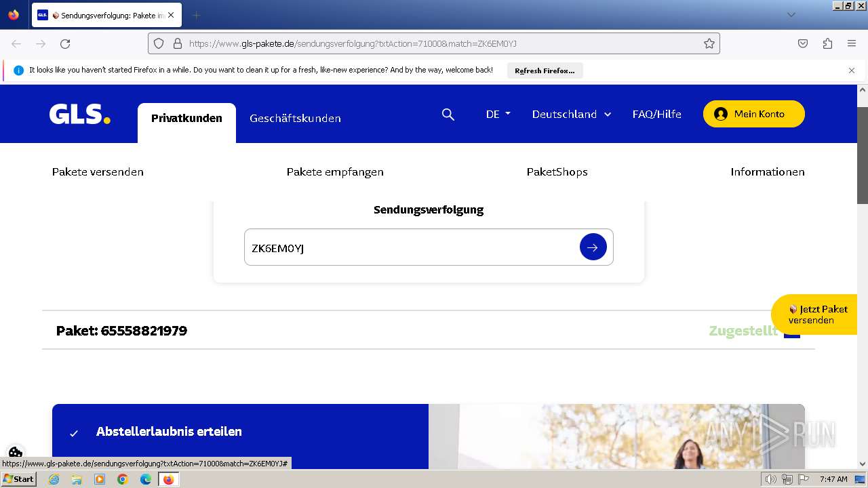Click Refresh Firefox button

[545, 70]
